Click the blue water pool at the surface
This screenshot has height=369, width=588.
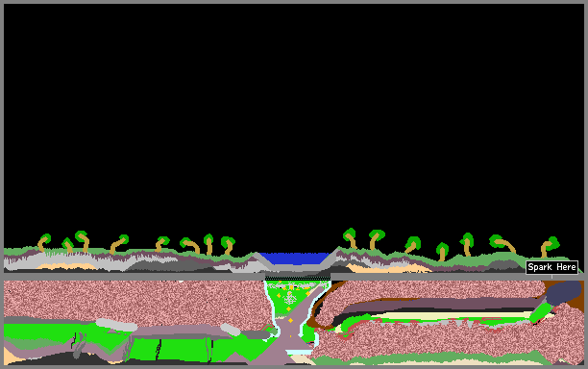(x=294, y=258)
